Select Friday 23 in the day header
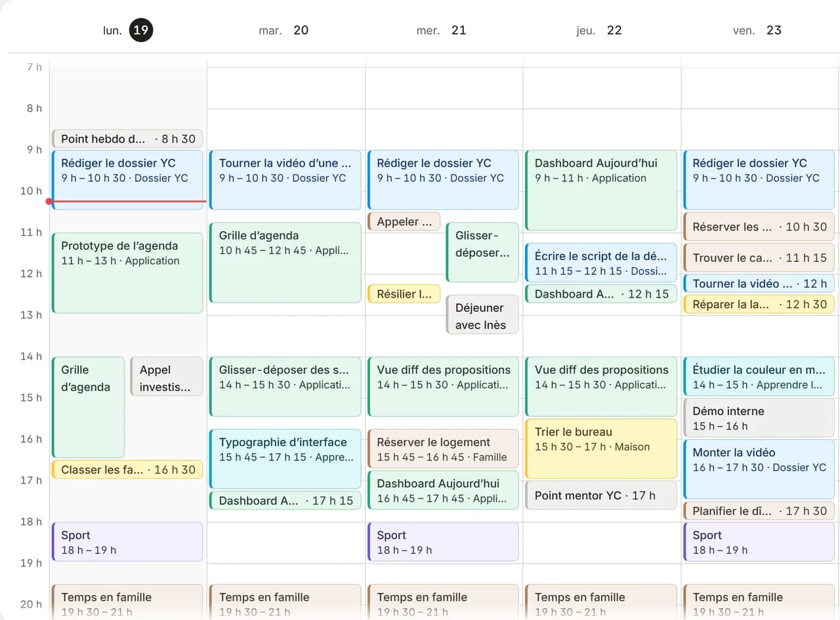Image resolution: width=840 pixels, height=620 pixels. coord(757,30)
